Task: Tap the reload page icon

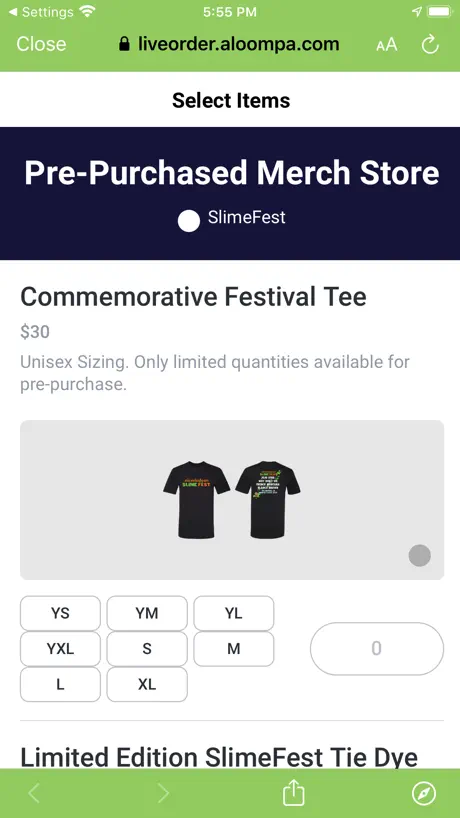Action: [x=430, y=45]
